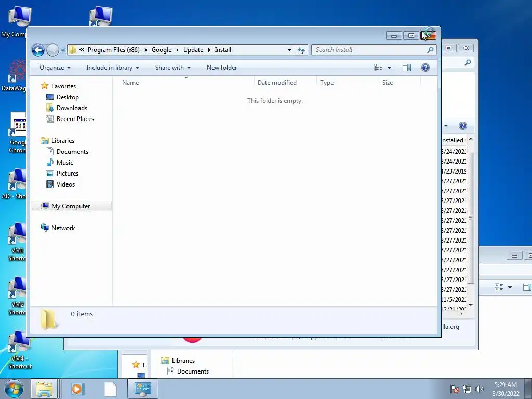
Task: Open the Pictures library
Action: (x=67, y=174)
